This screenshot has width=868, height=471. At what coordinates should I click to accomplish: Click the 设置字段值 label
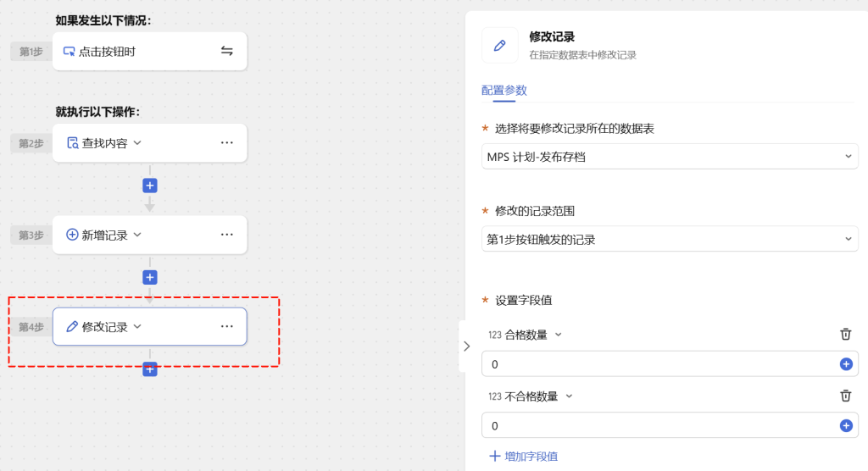[x=523, y=300]
